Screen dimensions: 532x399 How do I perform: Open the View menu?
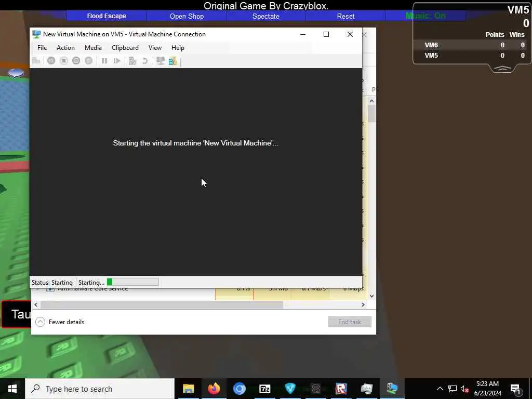(155, 48)
